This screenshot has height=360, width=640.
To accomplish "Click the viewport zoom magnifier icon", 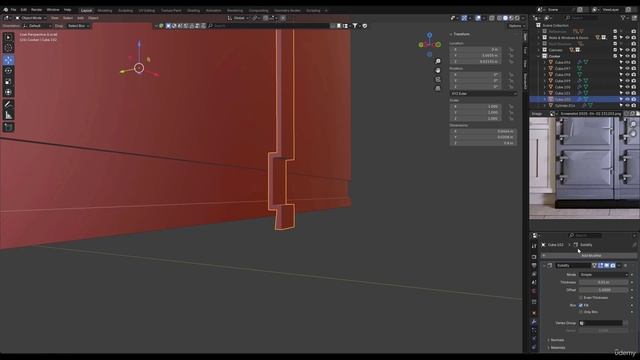I will [438, 62].
